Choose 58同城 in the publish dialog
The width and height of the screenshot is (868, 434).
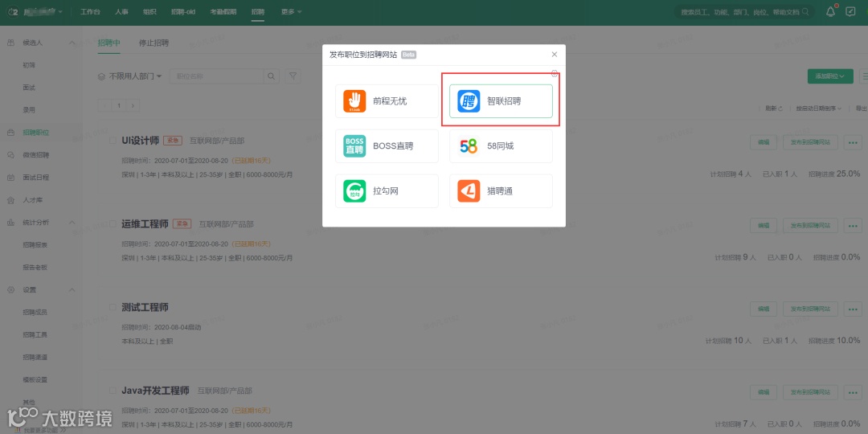pyautogui.click(x=501, y=146)
